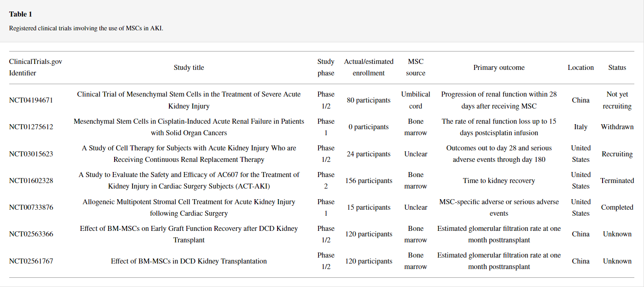Click the "Terminated" status cell
The width and height of the screenshot is (644, 287).
point(617,181)
